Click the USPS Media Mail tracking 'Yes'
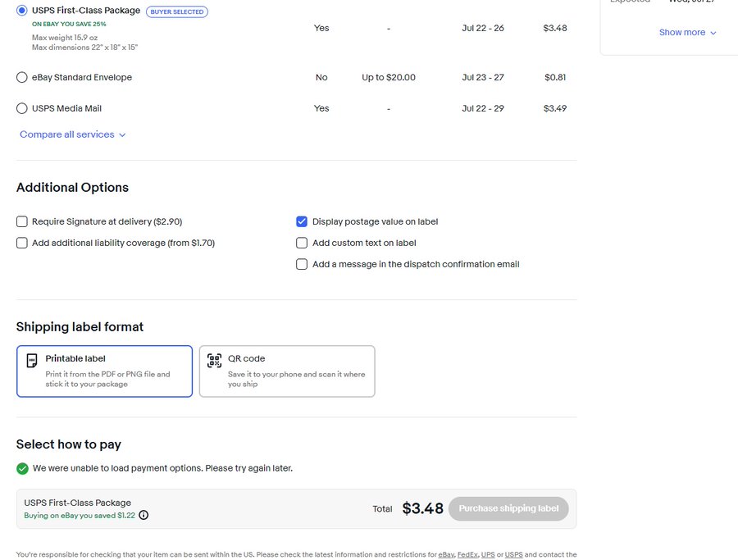 321,108
